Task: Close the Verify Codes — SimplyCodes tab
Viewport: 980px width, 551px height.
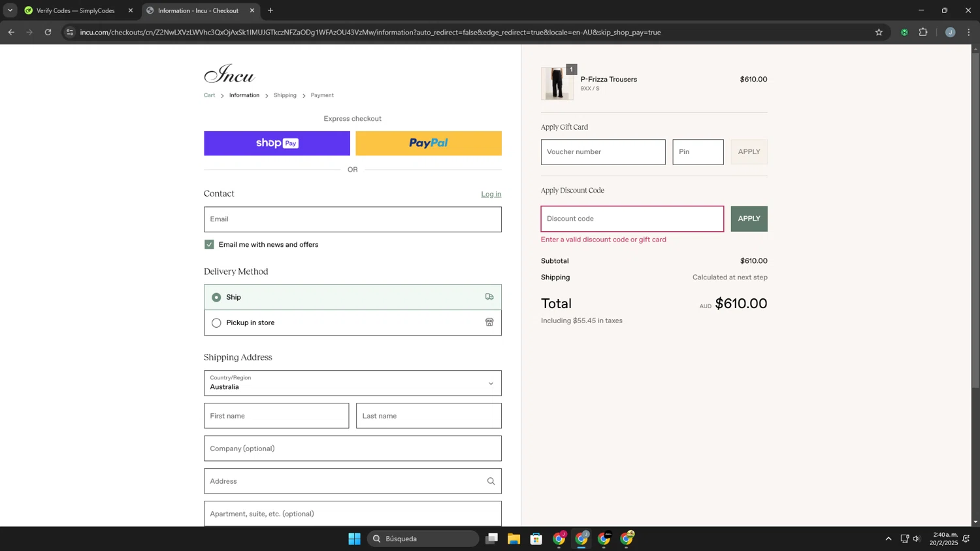Action: [x=130, y=10]
